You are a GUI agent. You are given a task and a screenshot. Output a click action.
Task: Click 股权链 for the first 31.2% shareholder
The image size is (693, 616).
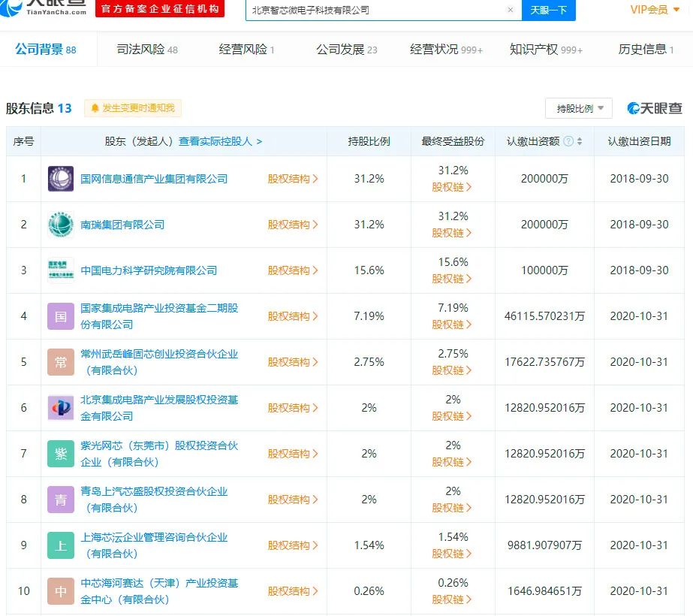[452, 187]
